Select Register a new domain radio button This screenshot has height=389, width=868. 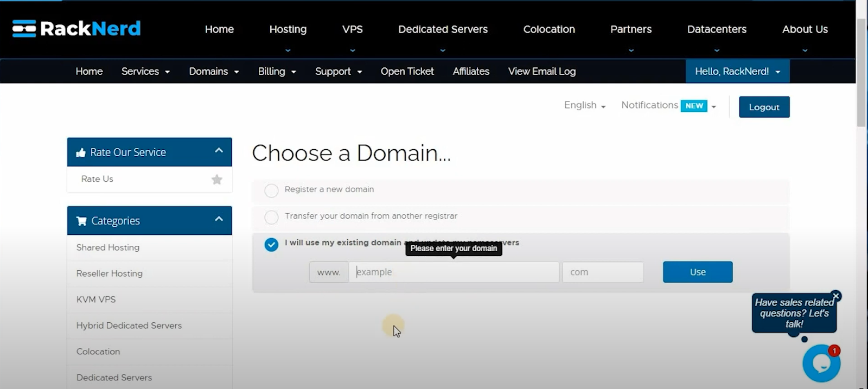coord(271,190)
